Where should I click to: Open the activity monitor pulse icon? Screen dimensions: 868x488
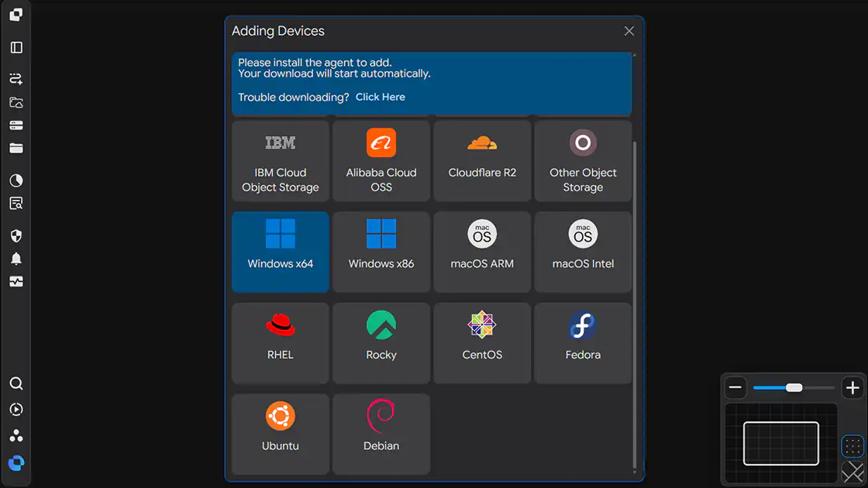pos(16,282)
